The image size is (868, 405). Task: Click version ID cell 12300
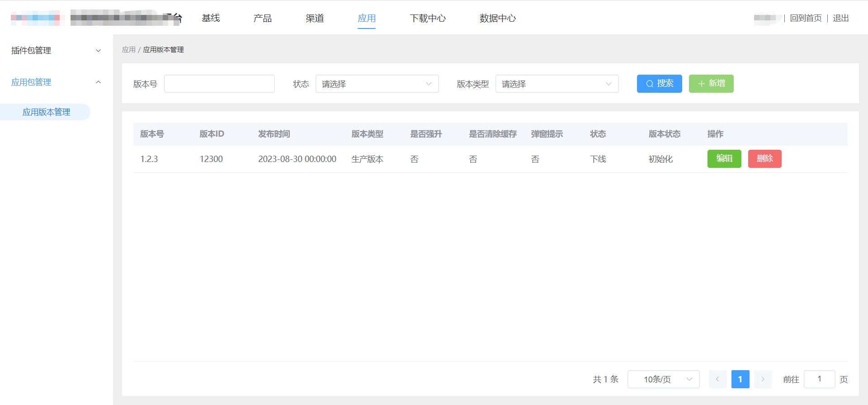pos(211,159)
